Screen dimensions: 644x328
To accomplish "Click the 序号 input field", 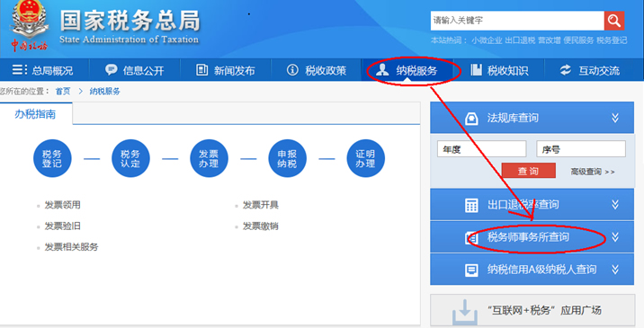I will (x=581, y=149).
